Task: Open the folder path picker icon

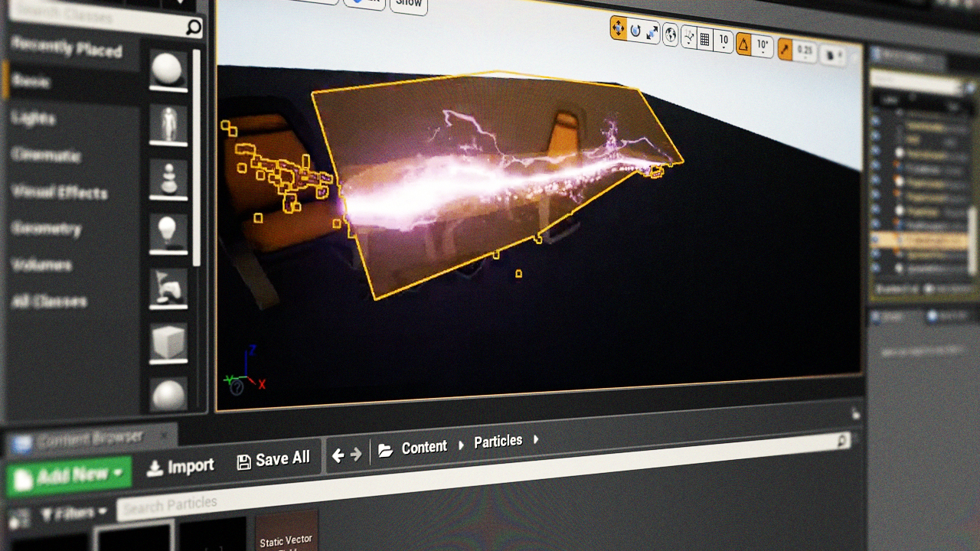Action: (385, 451)
